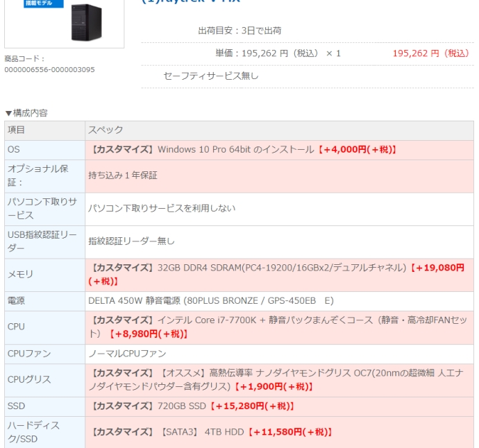The image size is (479, 448).
Task: Click the スペック column header
Action: tap(106, 130)
